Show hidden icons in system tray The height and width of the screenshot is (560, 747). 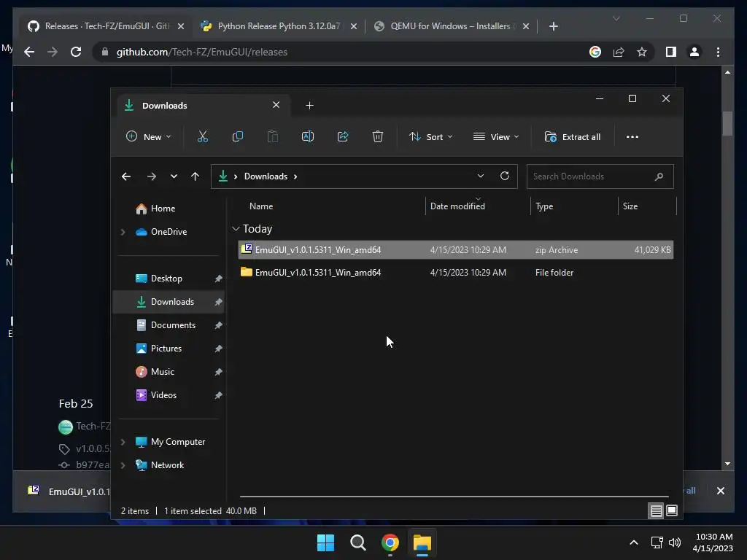coord(634,542)
